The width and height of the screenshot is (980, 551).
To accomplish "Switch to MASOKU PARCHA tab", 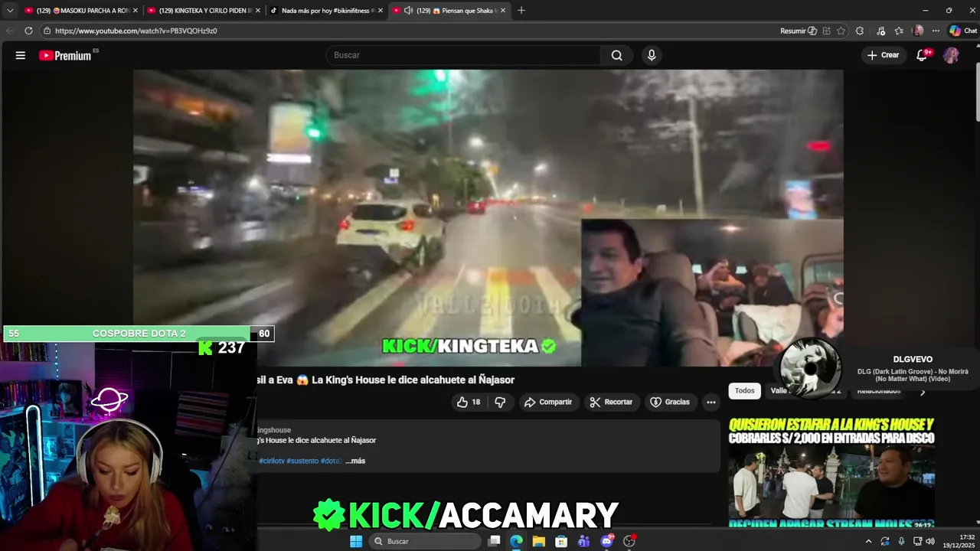I will click(82, 11).
